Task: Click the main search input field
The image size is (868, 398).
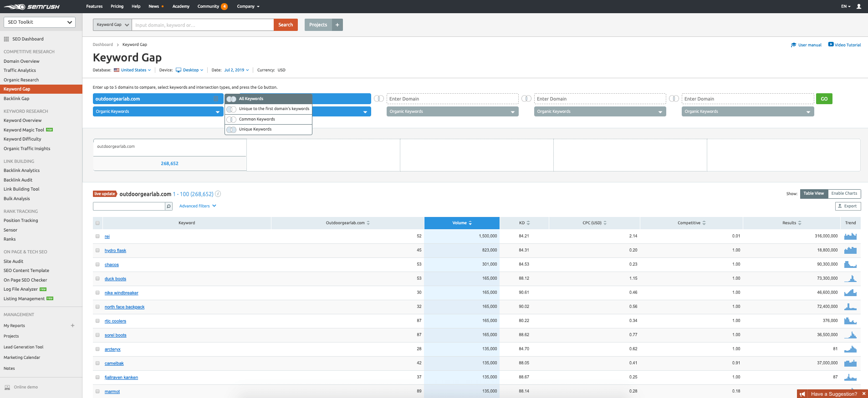Action: (203, 25)
